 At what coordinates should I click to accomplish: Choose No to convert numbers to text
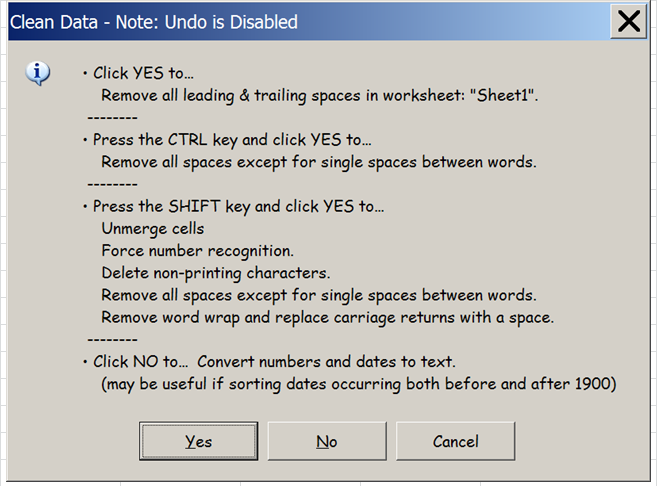pyautogui.click(x=327, y=441)
